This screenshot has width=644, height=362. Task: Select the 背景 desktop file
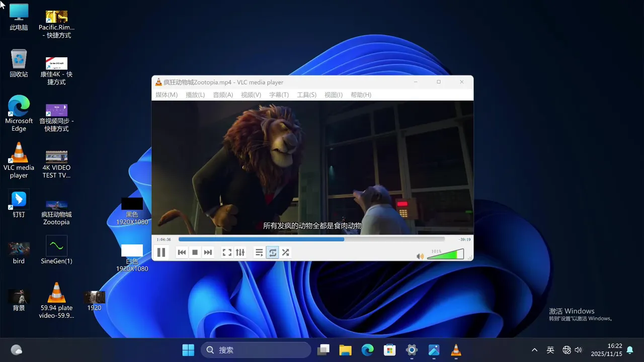[19, 300]
